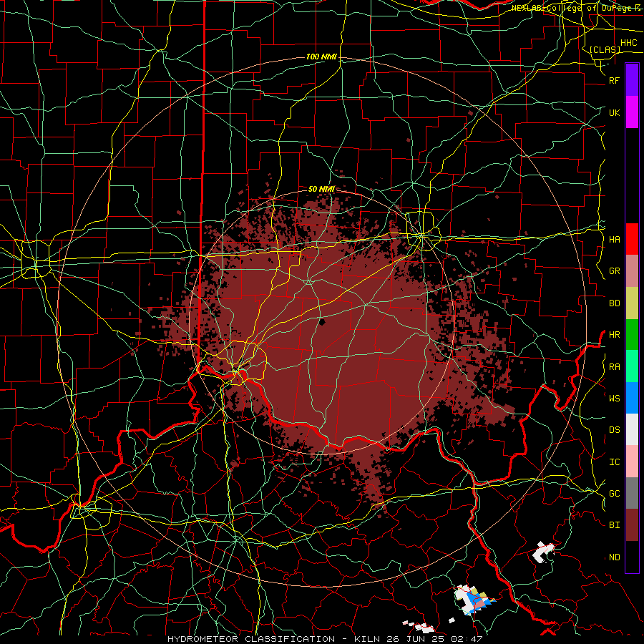The image size is (644, 644).
Task: Click the HYDROMETEOR CLASSIFICATION caption text
Action: [x=251, y=639]
